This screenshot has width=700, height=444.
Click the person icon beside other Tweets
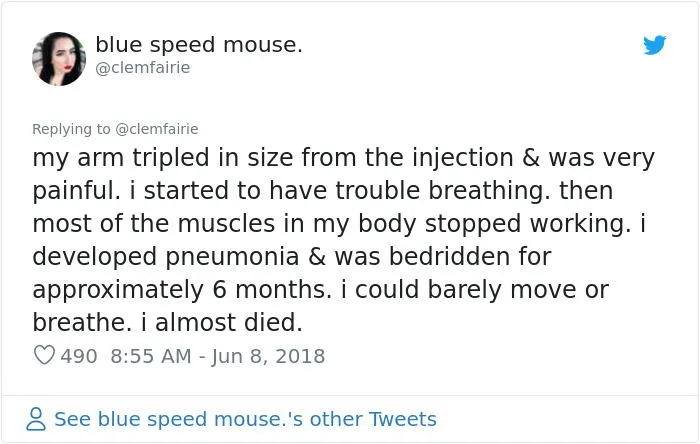tap(36, 419)
